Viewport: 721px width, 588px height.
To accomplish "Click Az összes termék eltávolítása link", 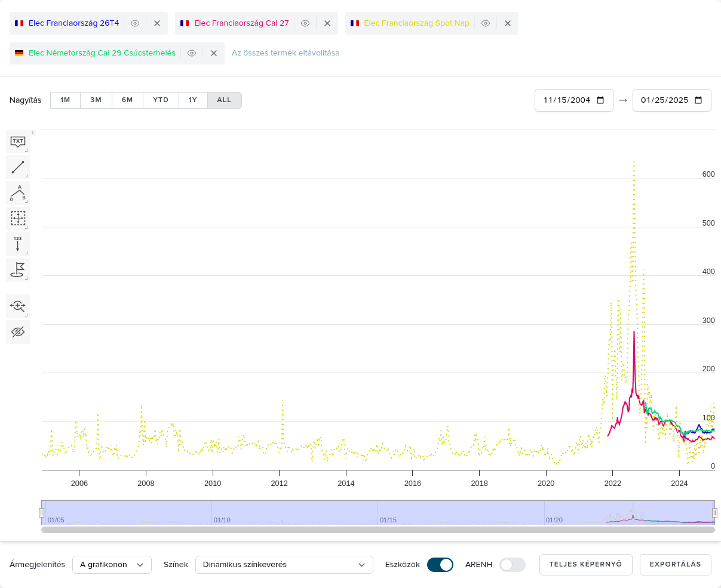I will 286,53.
